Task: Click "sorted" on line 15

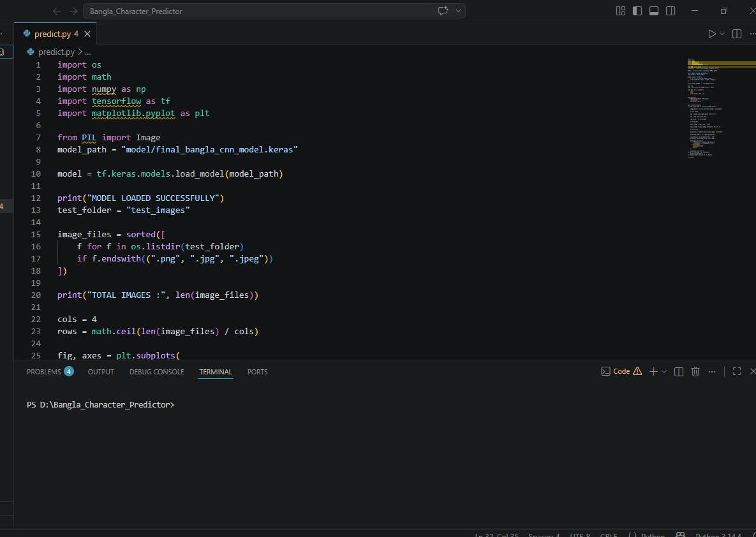Action: click(x=141, y=234)
